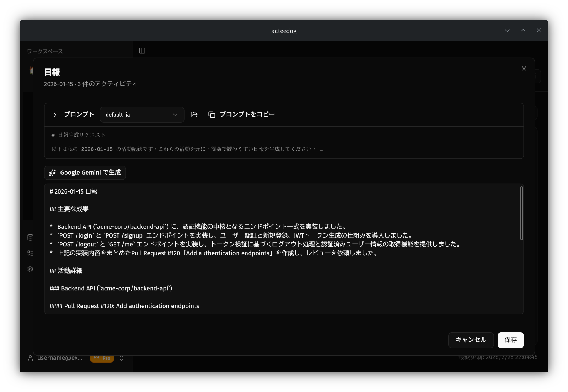Click the report text area scrollbar

click(521, 213)
